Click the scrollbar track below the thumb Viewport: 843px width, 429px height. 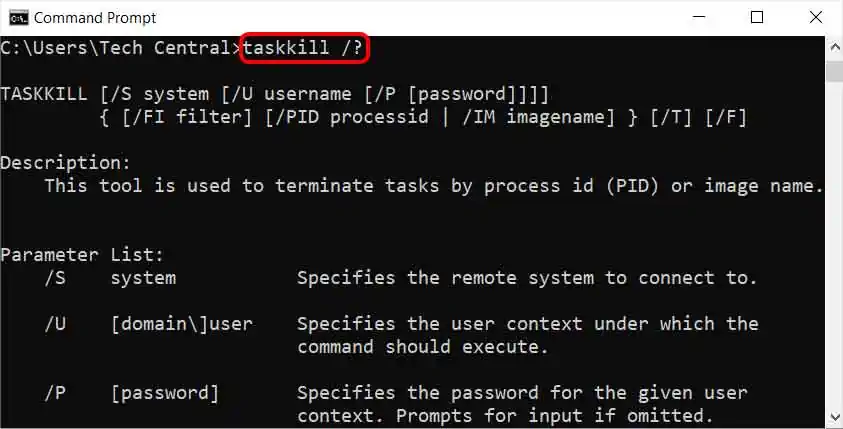coord(833,250)
